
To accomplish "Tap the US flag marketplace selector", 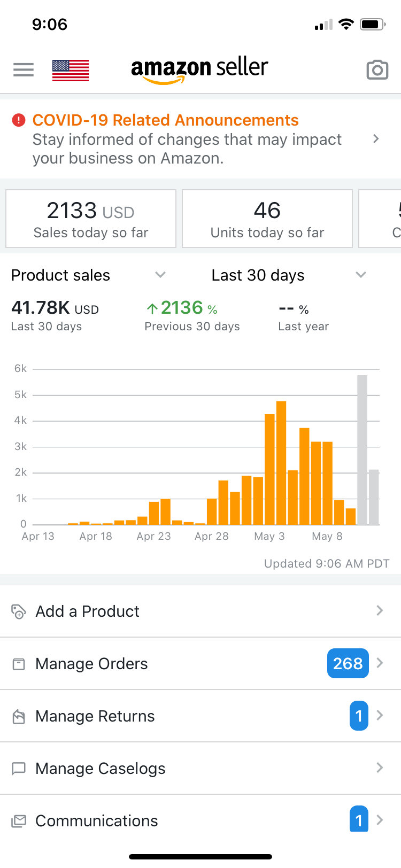I will 71,70.
